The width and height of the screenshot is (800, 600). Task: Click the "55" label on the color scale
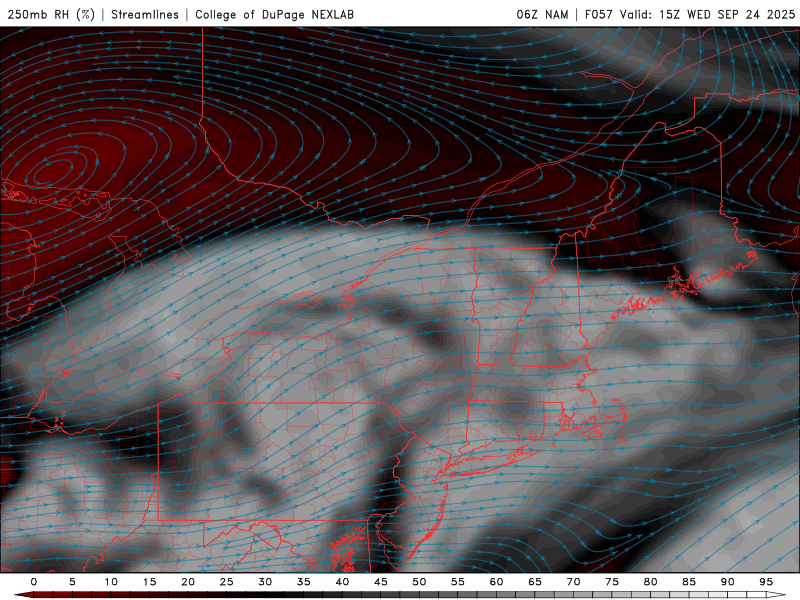tap(458, 582)
